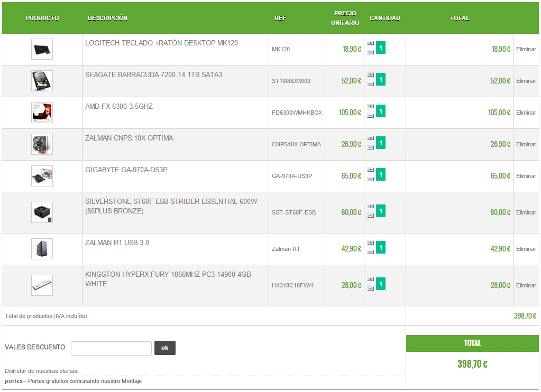
Task: Remove the Zalman R1 with Eliminar
Action: [x=526, y=249]
